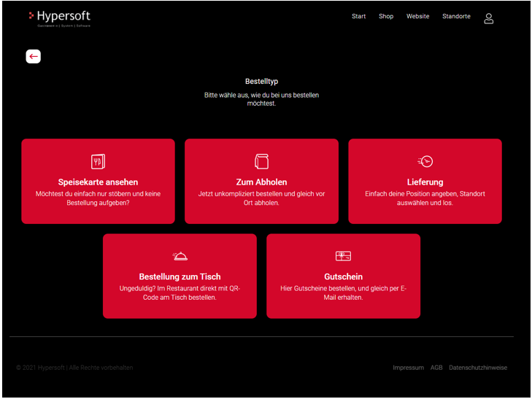
Task: Click the takeaway bag icon above Zum Abholen
Action: pyautogui.click(x=261, y=161)
